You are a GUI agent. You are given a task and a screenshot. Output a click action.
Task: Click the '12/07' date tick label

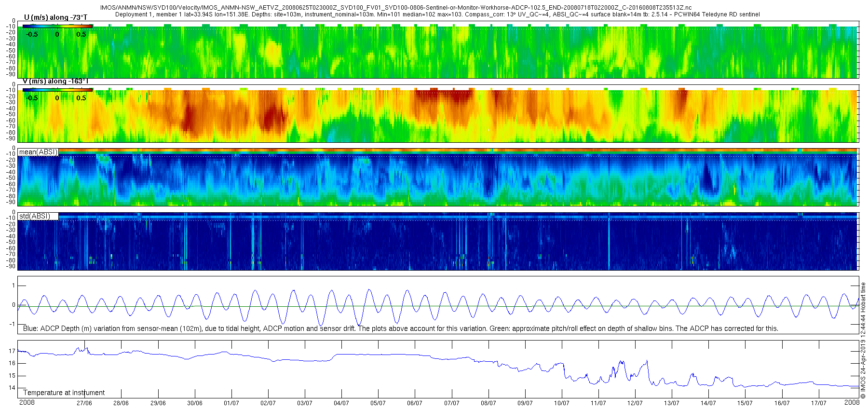pyautogui.click(x=635, y=403)
